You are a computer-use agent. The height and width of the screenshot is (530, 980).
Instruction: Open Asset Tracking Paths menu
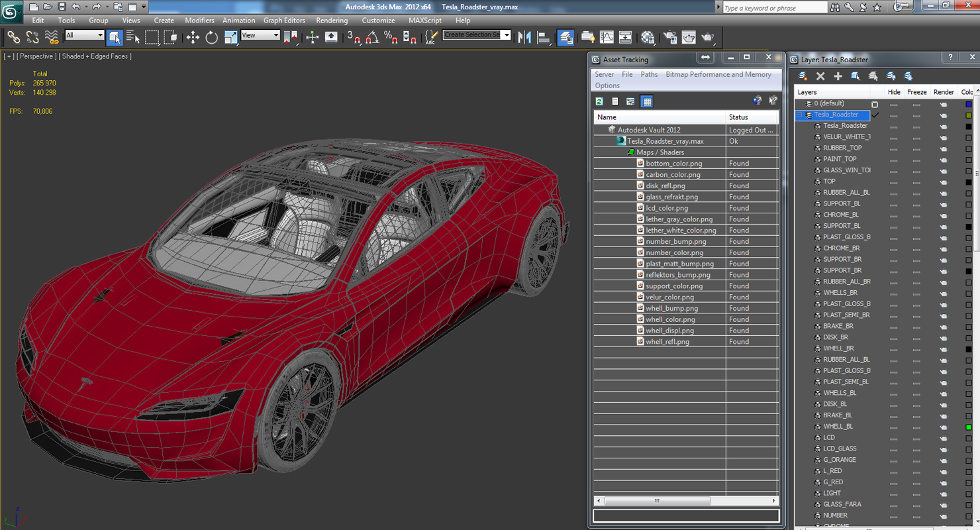point(649,74)
